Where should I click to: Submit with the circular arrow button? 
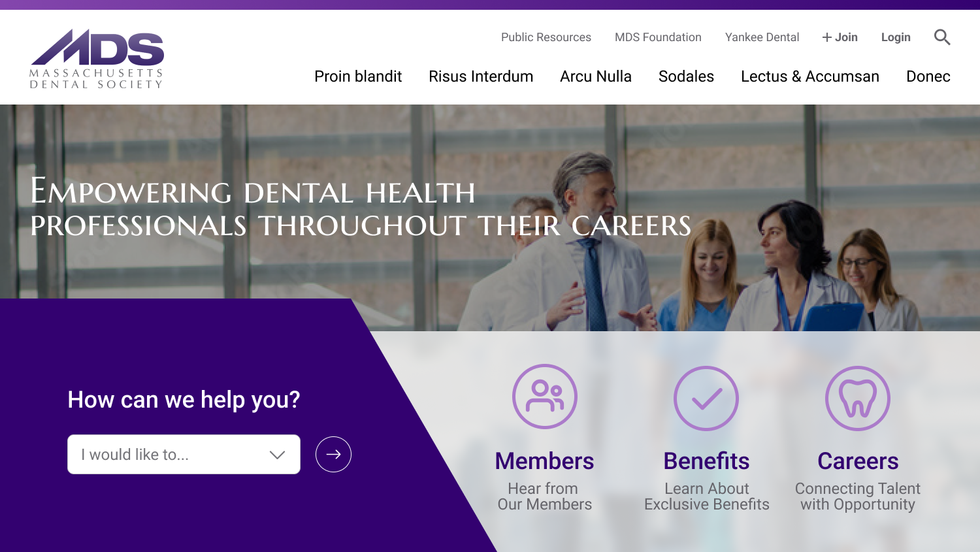tap(333, 454)
